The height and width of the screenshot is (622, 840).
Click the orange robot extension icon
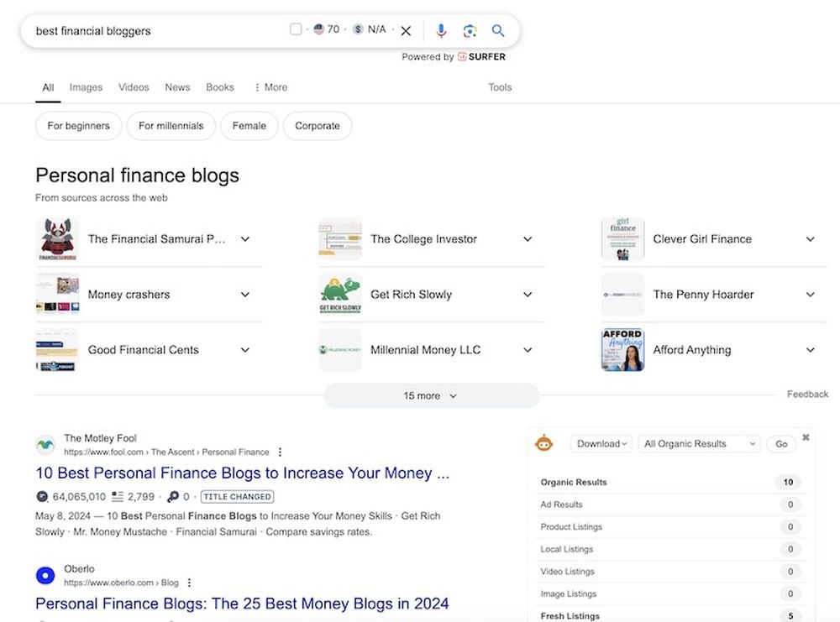(544, 443)
